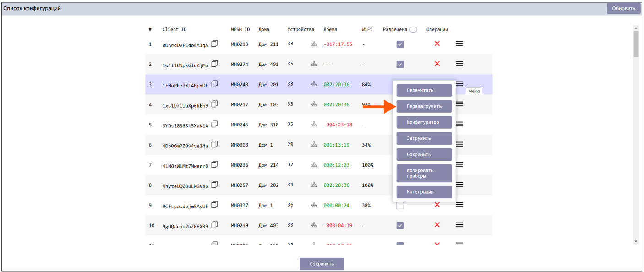Copy Client ID 4Dp00mPZ0v4vel4u
The width and height of the screenshot is (644, 272).
coord(214,144)
